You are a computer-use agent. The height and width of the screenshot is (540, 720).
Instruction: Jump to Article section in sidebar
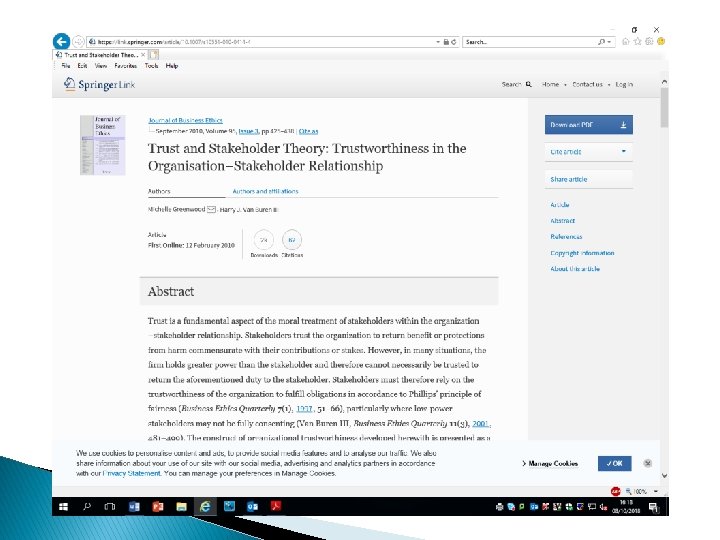click(560, 205)
